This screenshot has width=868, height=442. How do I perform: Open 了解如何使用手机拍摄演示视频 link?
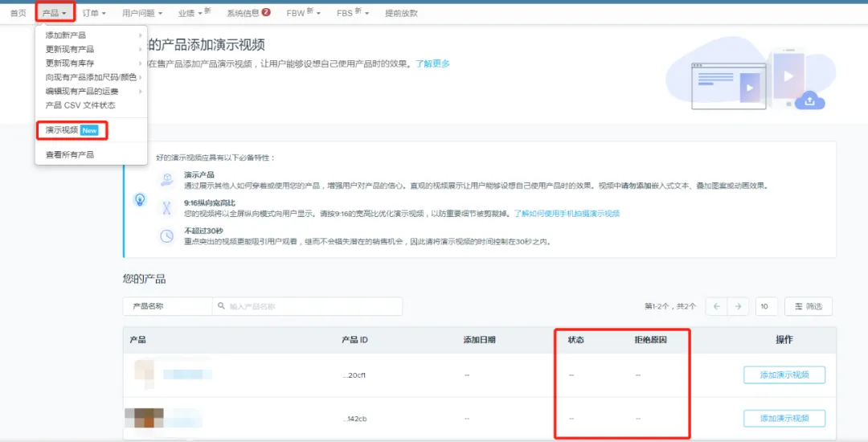tap(567, 214)
